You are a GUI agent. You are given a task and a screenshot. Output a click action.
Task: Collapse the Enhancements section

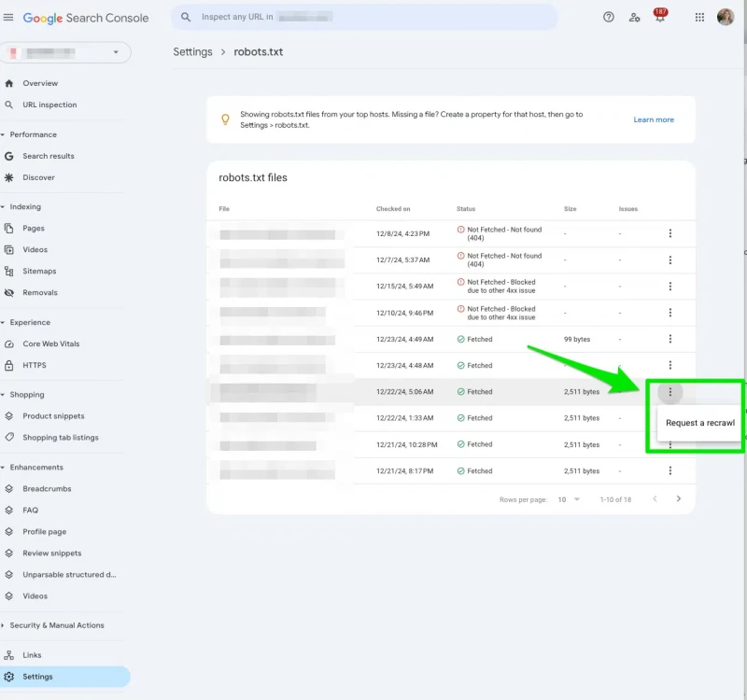coord(3,468)
